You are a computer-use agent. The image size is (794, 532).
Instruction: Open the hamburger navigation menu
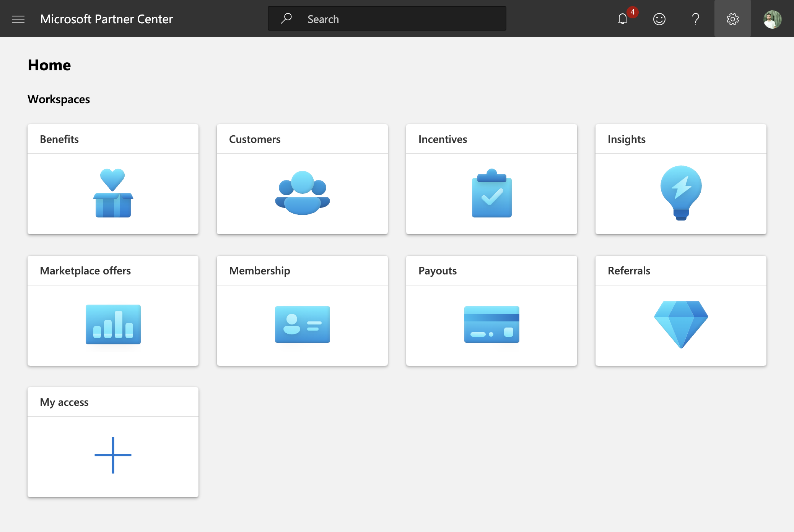pyautogui.click(x=18, y=19)
